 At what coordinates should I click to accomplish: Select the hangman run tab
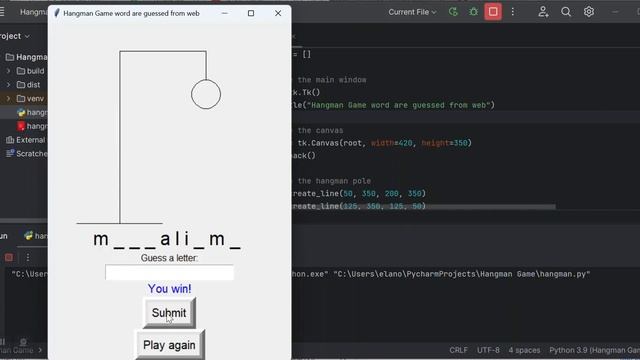coord(36,236)
